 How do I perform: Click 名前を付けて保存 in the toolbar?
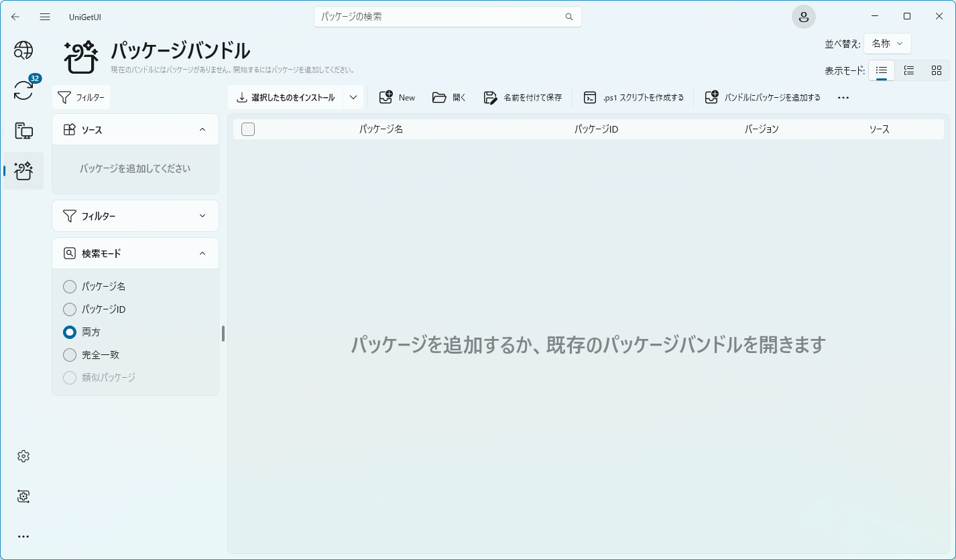point(523,97)
